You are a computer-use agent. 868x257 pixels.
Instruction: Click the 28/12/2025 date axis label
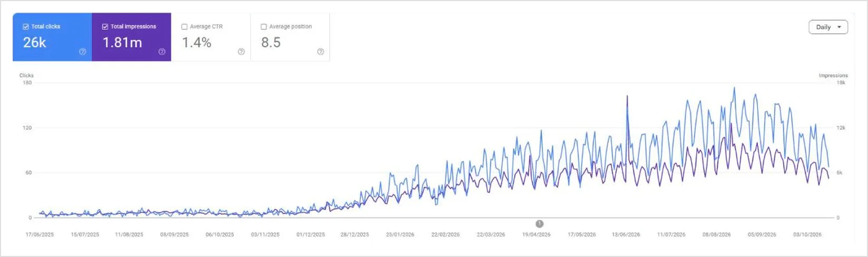(355, 235)
